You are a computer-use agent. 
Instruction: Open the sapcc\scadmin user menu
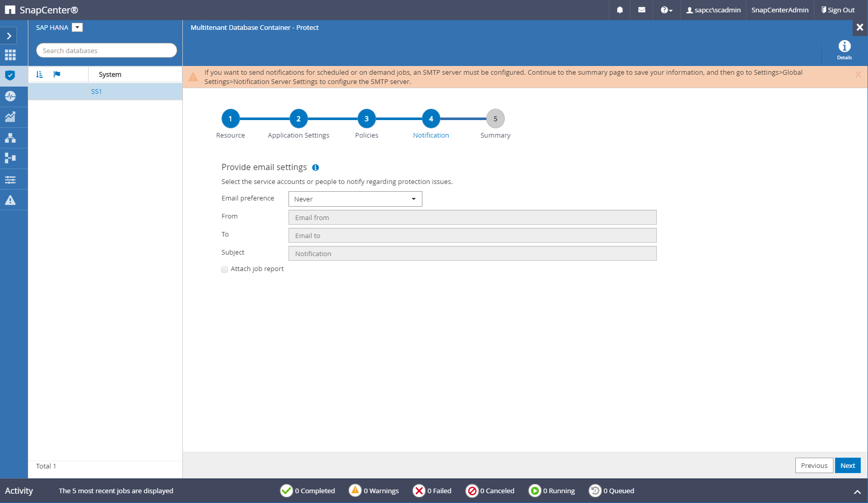point(713,10)
